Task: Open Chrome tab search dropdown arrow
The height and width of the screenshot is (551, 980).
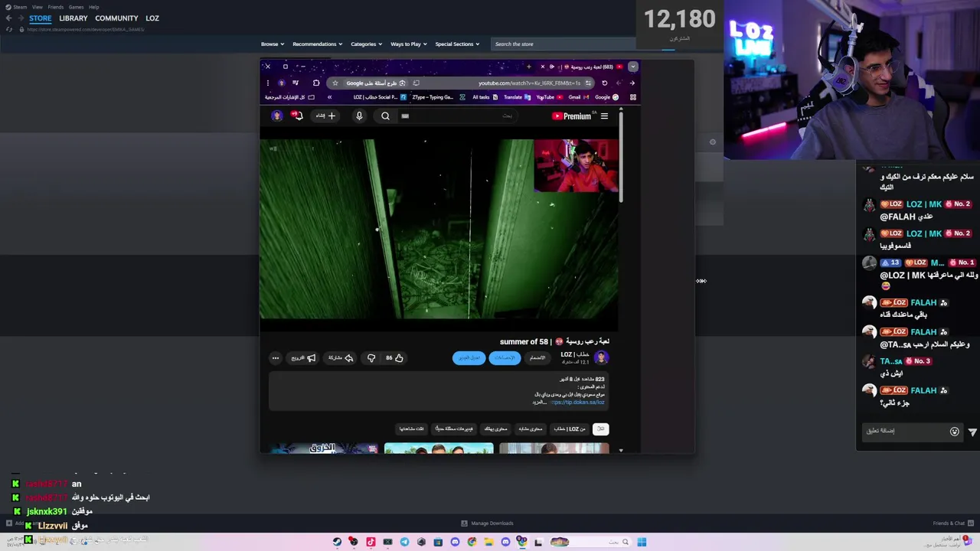Action: (632, 67)
